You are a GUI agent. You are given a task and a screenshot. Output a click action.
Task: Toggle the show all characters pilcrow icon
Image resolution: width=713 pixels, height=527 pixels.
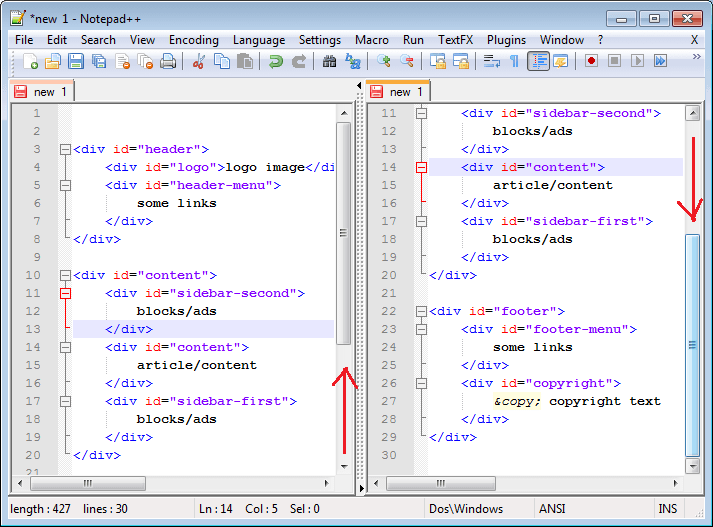[x=514, y=61]
